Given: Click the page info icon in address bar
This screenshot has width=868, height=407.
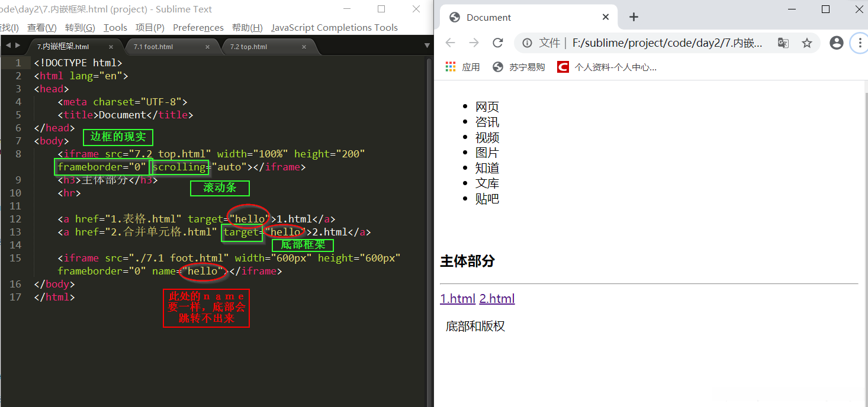Looking at the screenshot, I should [526, 43].
